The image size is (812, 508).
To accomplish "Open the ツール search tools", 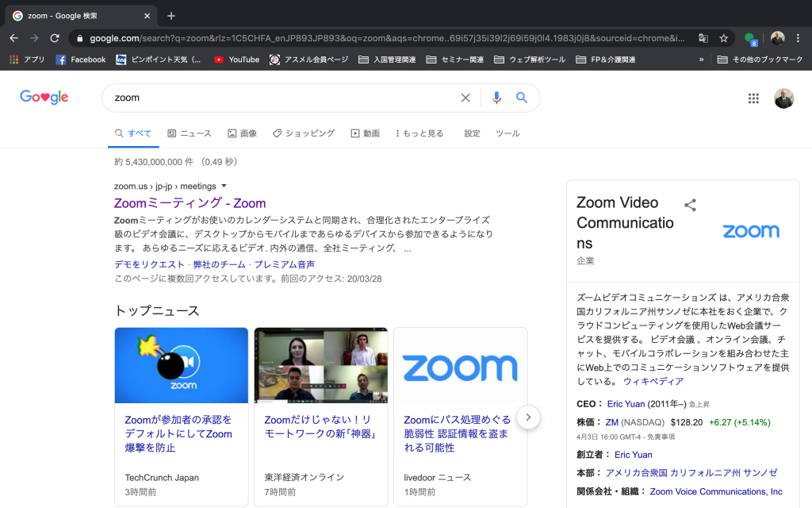I will point(507,133).
